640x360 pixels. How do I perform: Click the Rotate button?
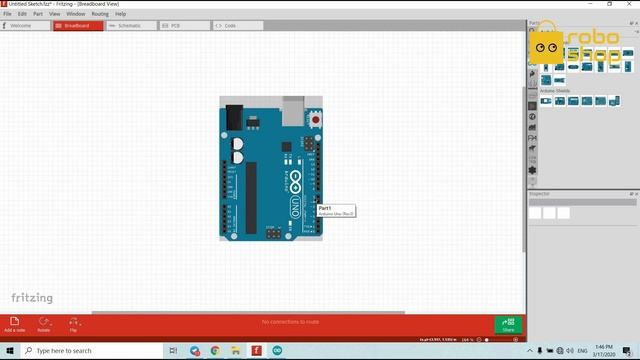[x=44, y=324]
